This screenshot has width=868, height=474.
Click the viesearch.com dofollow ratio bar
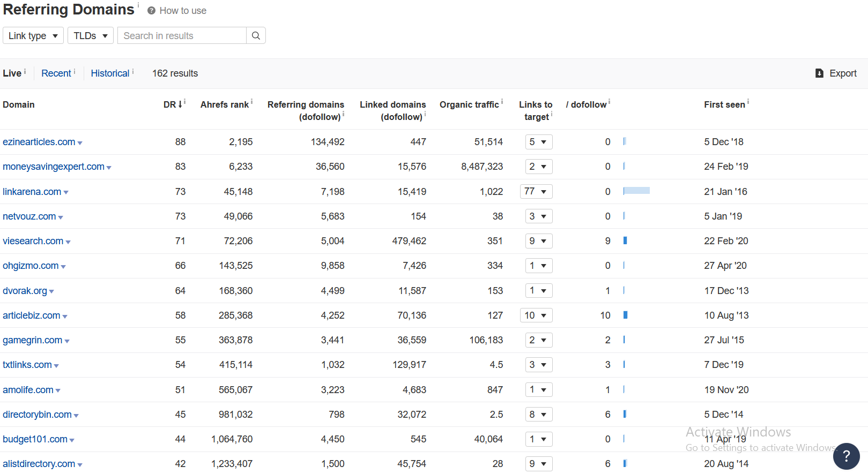coord(625,240)
